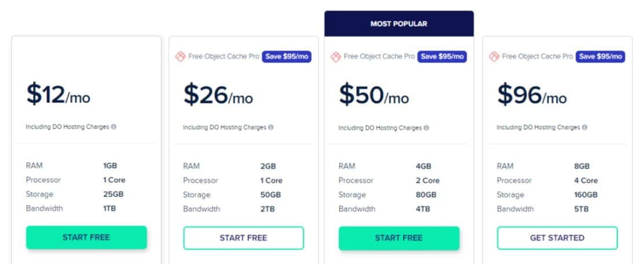Click Save $95/mo badge on $26 plan

click(287, 57)
